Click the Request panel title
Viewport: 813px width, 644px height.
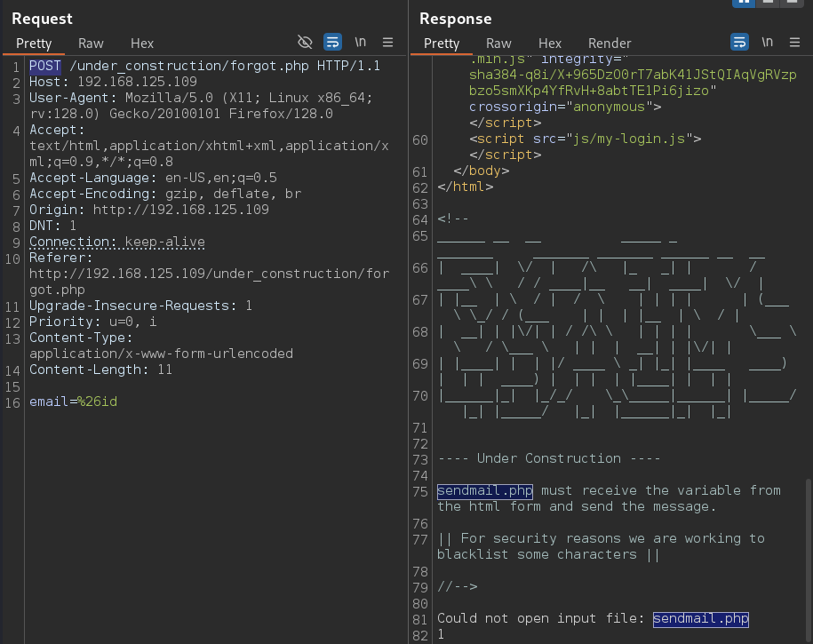click(42, 19)
